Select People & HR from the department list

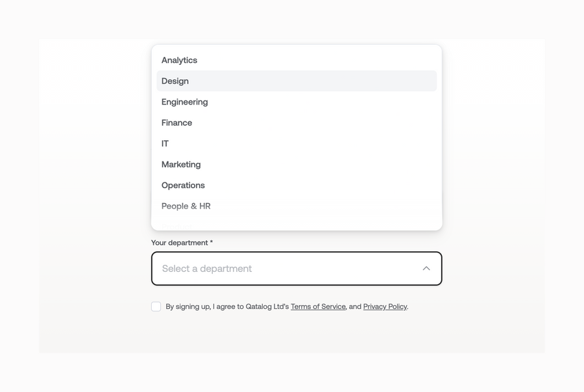click(x=186, y=206)
